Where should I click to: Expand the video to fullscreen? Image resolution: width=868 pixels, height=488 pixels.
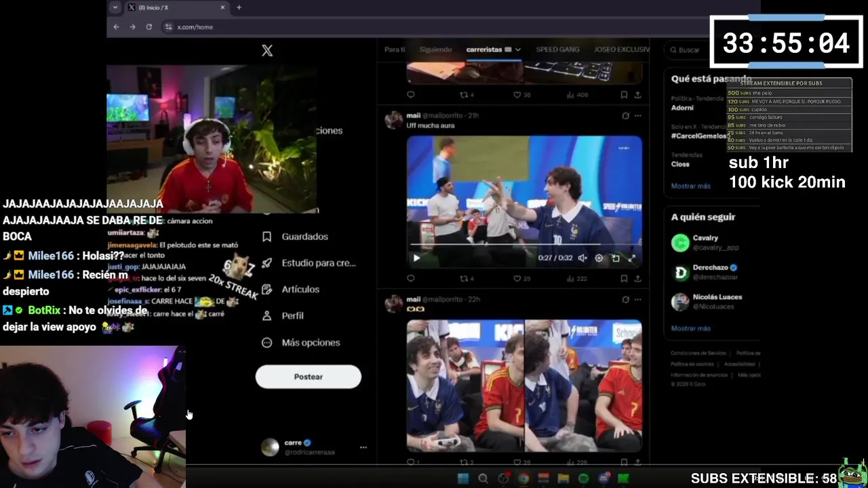click(632, 258)
